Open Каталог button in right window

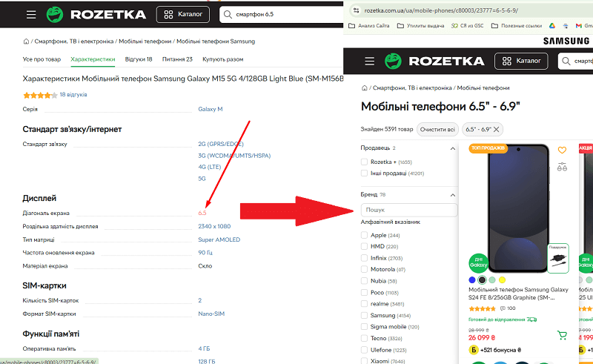[x=521, y=61]
